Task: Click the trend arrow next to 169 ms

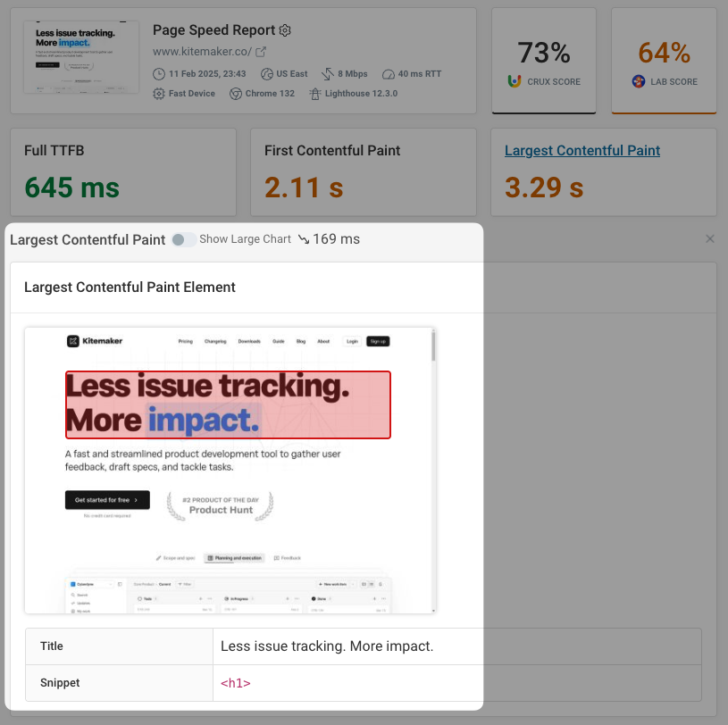Action: (x=303, y=239)
